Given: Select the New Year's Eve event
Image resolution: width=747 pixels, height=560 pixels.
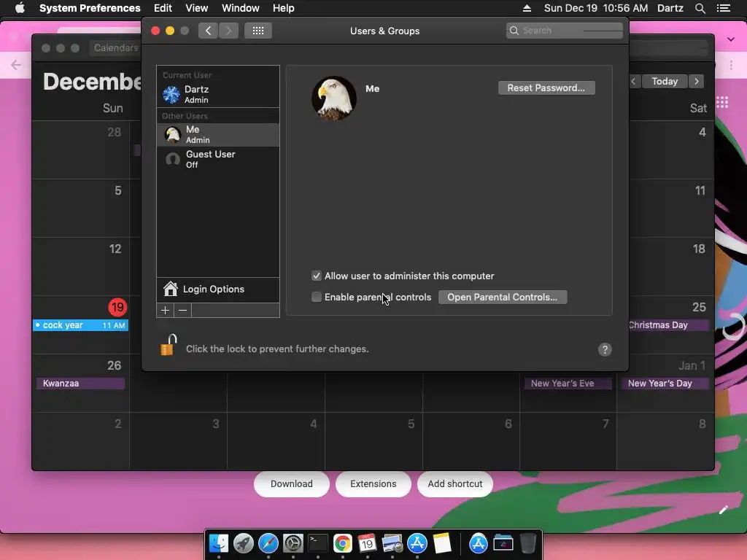Looking at the screenshot, I should [x=568, y=384].
